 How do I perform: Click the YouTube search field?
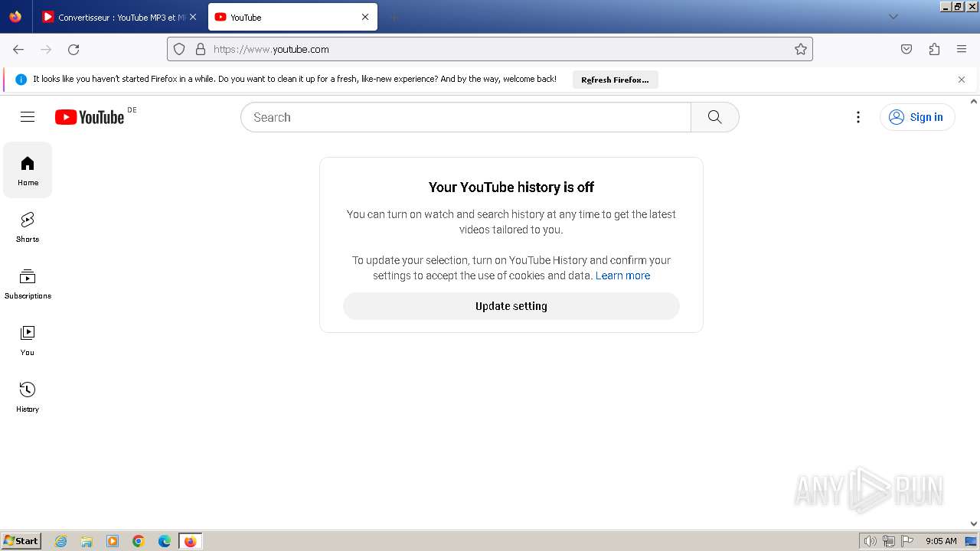(x=465, y=117)
